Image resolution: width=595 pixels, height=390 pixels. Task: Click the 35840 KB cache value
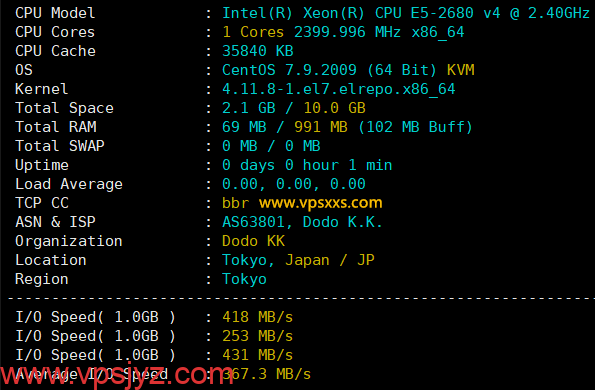point(258,51)
